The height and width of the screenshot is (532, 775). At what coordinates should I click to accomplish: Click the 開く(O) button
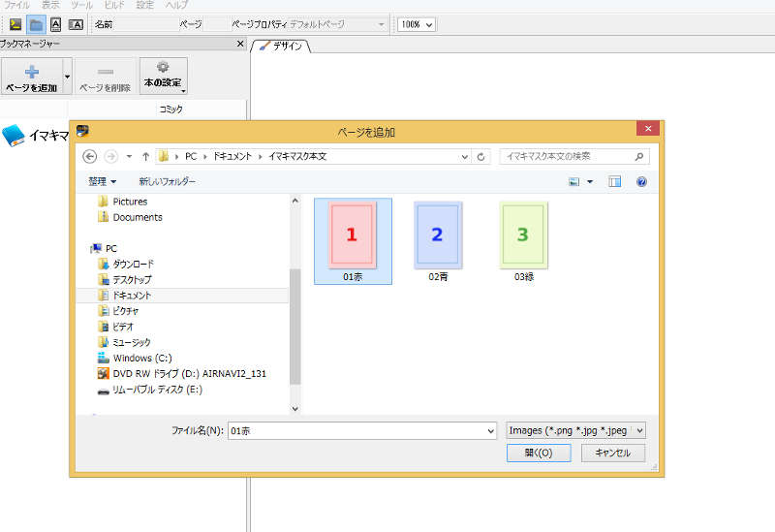click(x=539, y=453)
